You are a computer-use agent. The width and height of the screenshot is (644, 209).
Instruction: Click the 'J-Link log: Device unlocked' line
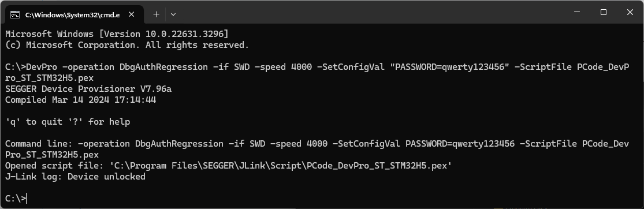75,177
